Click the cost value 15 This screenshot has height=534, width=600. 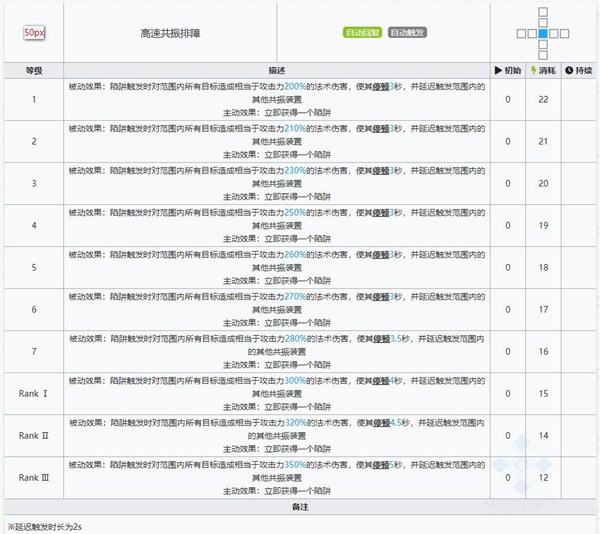tap(543, 394)
